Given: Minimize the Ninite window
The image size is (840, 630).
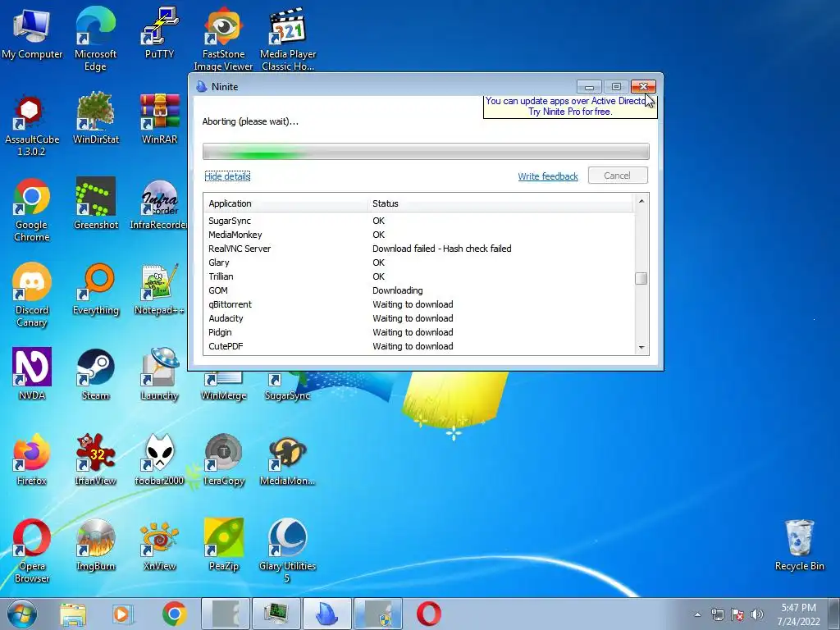Looking at the screenshot, I should (589, 87).
